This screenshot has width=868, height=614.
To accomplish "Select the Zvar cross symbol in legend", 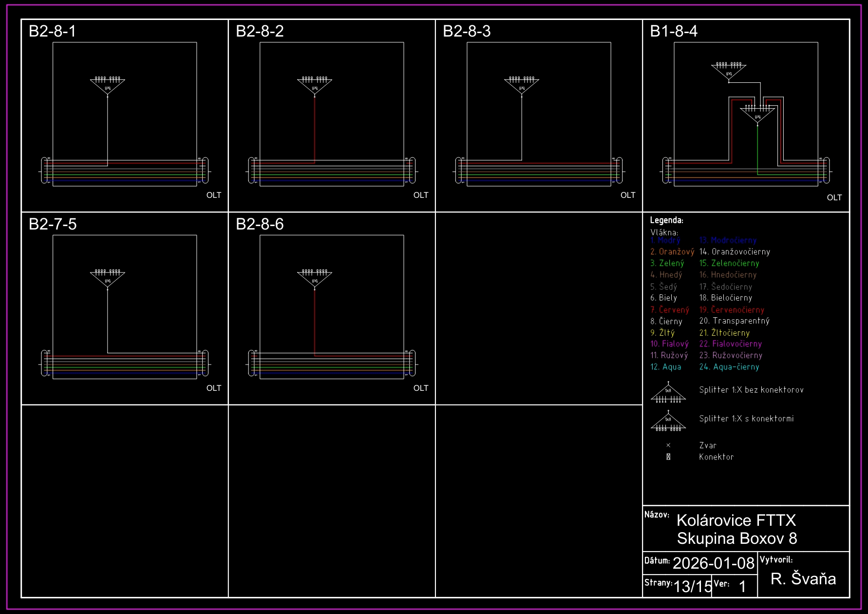I will 668,445.
